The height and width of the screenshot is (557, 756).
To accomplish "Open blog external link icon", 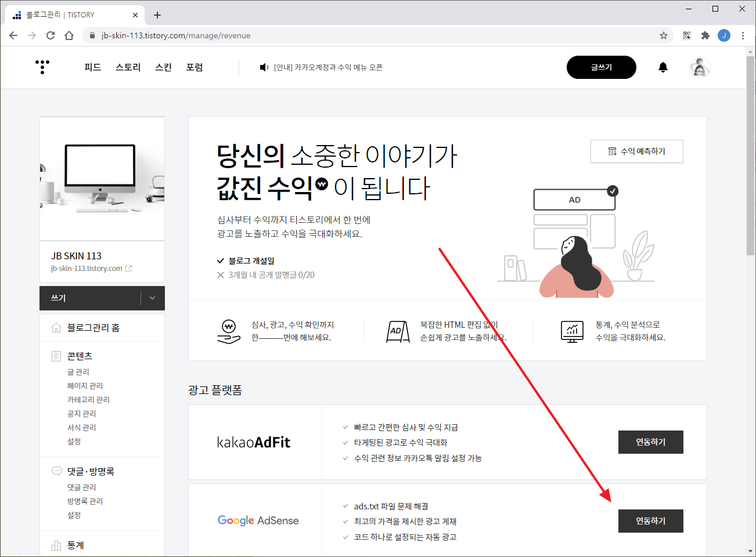I will click(129, 269).
